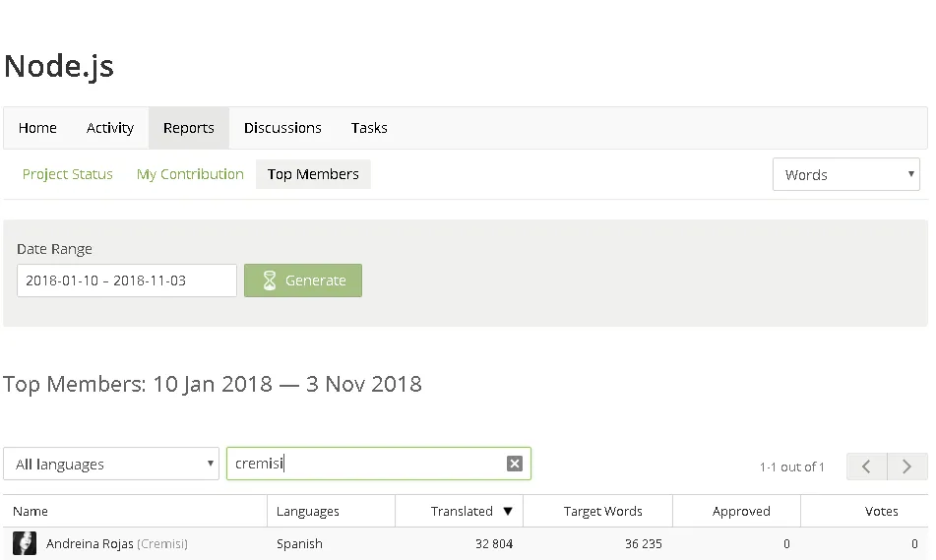This screenshot has height=560, width=936.
Task: Switch to My Contribution report
Action: pos(190,174)
